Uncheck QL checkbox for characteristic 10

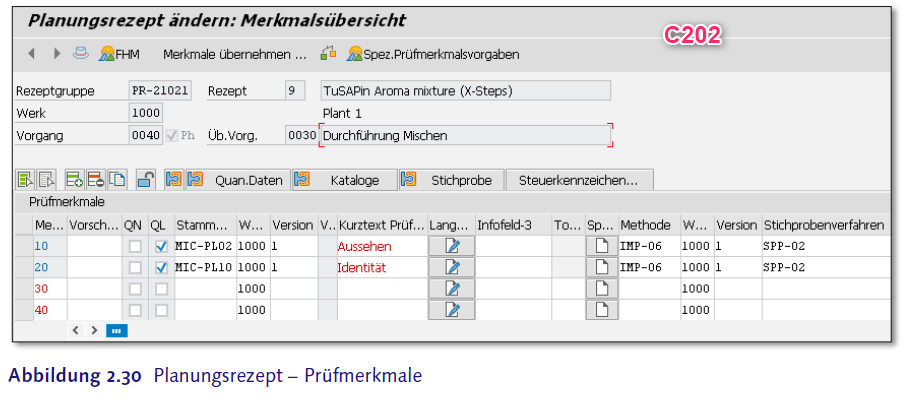[x=161, y=246]
